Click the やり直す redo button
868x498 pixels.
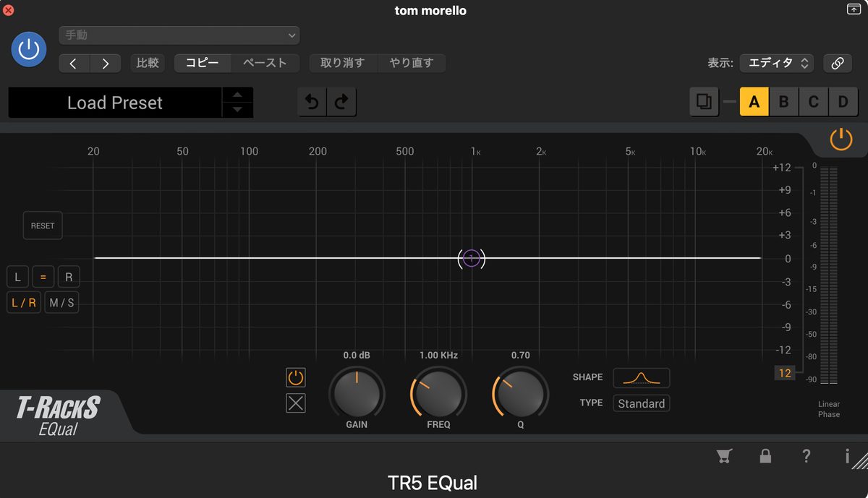[x=412, y=64]
